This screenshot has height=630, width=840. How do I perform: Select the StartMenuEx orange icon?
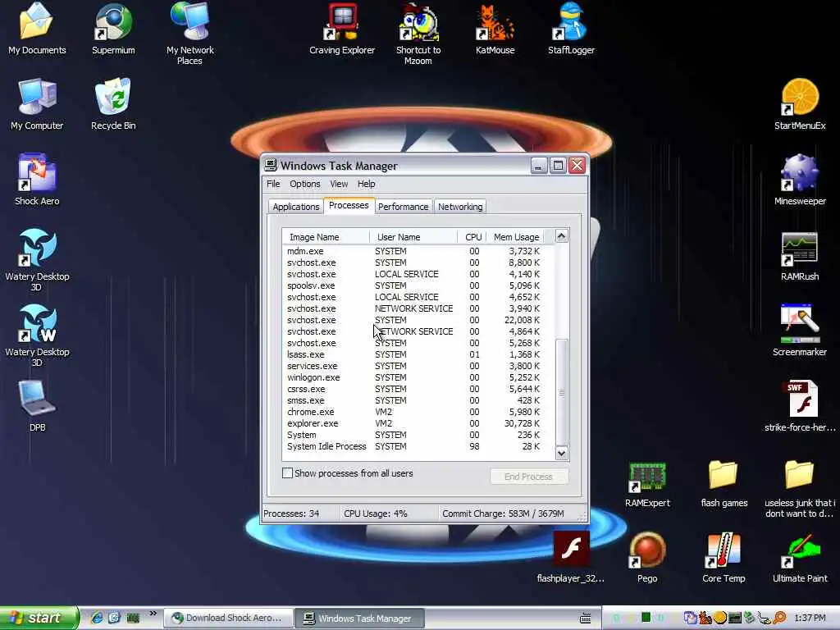800,104
